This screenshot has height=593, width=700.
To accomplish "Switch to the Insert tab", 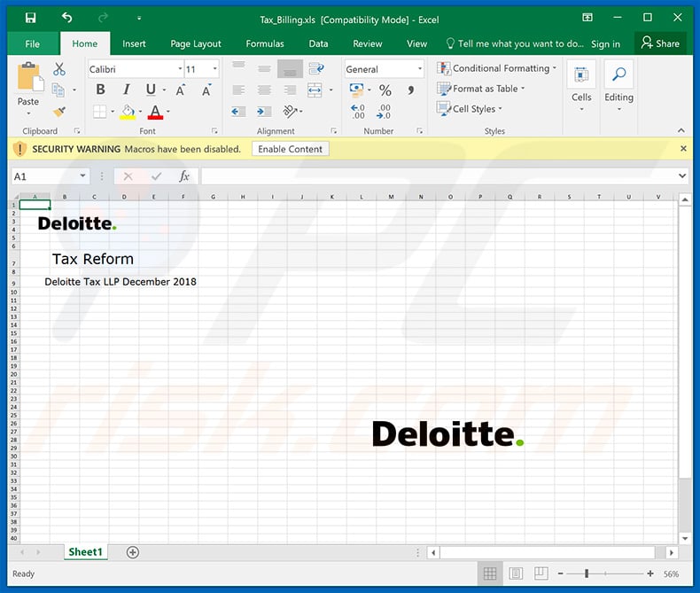I will click(134, 43).
